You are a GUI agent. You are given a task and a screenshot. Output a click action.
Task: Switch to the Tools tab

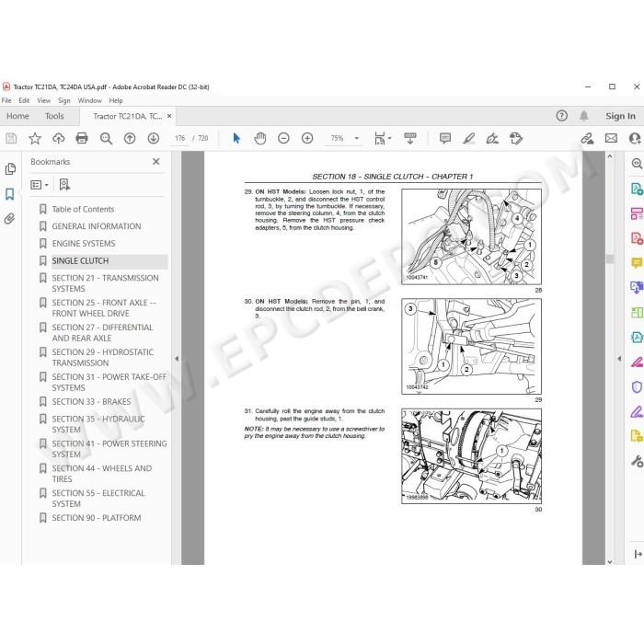pos(54,116)
